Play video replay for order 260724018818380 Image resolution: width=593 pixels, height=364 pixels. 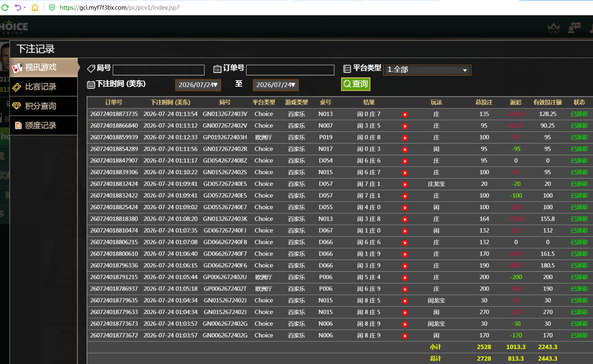click(405, 220)
